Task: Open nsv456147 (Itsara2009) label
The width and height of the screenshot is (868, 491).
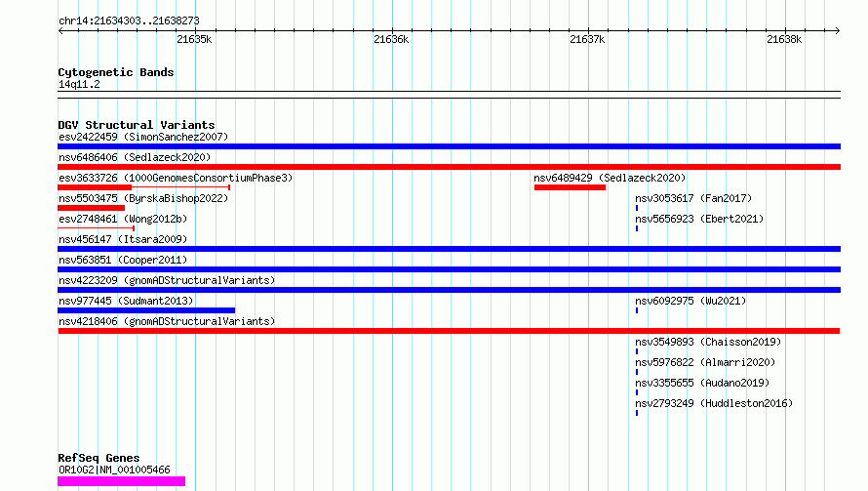Action: point(123,239)
